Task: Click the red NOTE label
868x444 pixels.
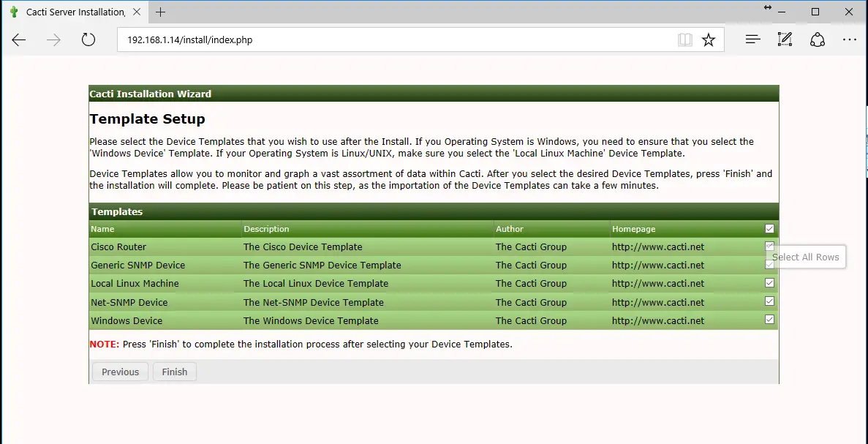Action: coord(104,345)
